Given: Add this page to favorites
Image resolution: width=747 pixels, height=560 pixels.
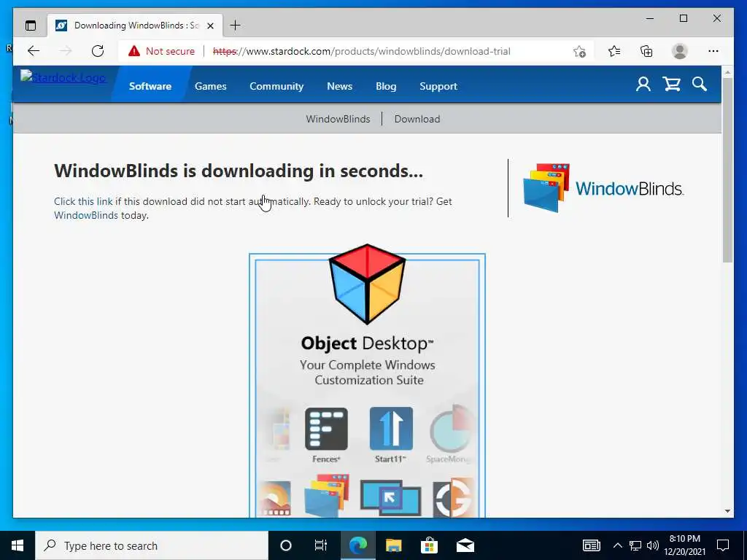Looking at the screenshot, I should 579,51.
